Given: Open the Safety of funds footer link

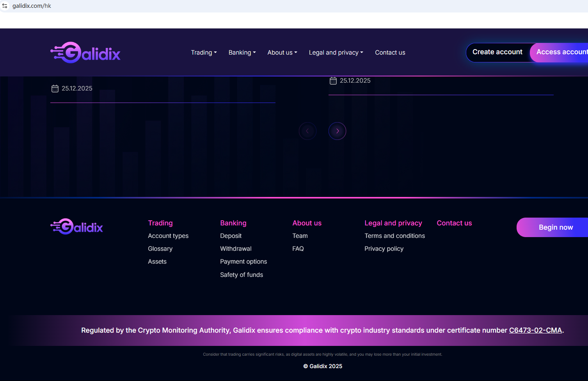Looking at the screenshot, I should tap(242, 275).
